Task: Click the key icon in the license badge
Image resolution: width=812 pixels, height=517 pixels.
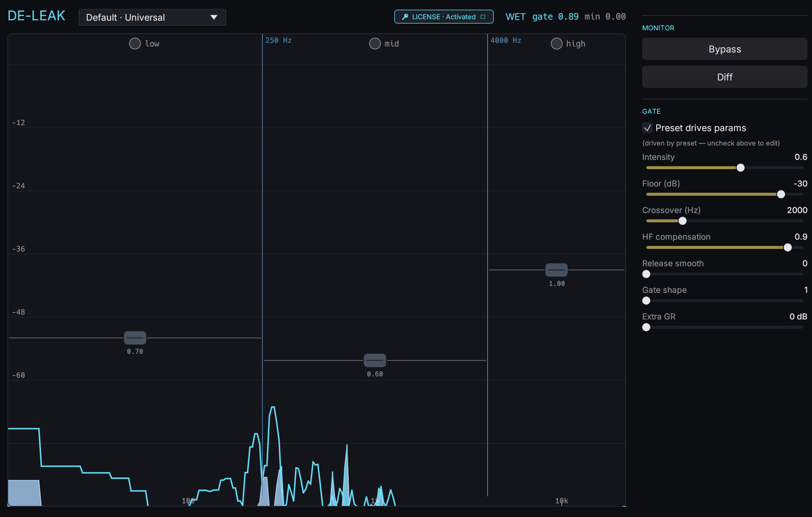Action: (x=404, y=17)
